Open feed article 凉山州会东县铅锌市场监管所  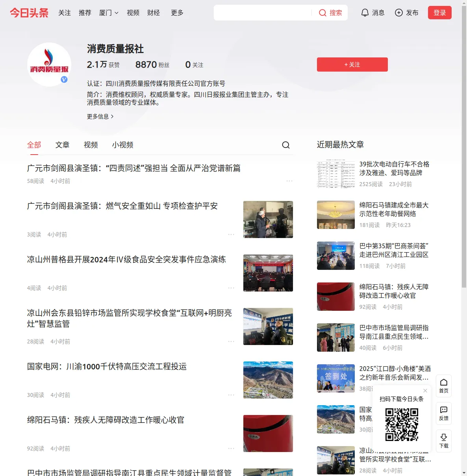tap(130, 318)
